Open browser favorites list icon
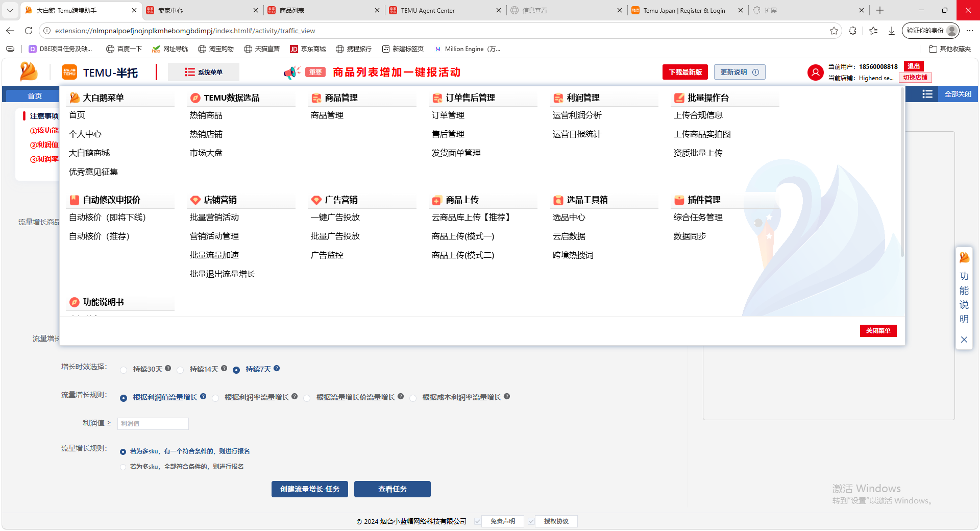The image size is (980, 531). [x=873, y=31]
